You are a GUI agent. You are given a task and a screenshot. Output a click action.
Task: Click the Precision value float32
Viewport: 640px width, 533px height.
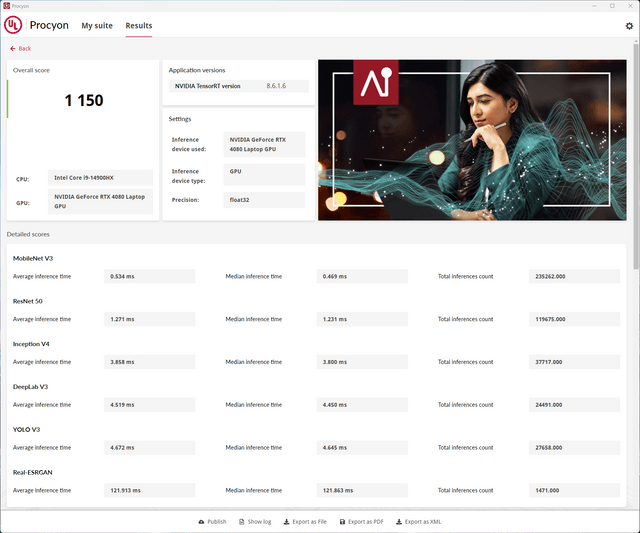(264, 200)
